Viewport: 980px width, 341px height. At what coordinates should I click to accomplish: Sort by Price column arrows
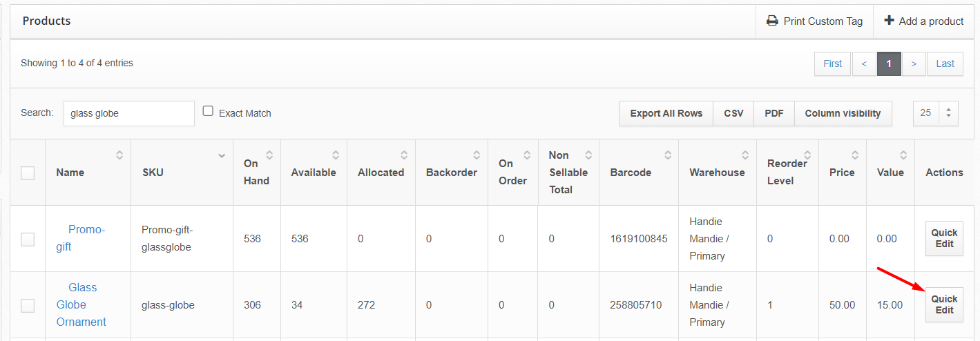click(855, 155)
